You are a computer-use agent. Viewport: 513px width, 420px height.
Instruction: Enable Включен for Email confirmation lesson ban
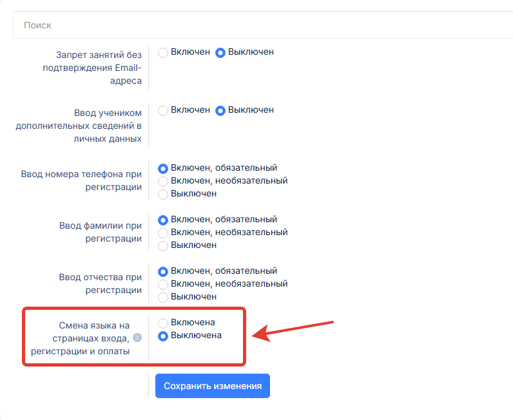pyautogui.click(x=163, y=52)
